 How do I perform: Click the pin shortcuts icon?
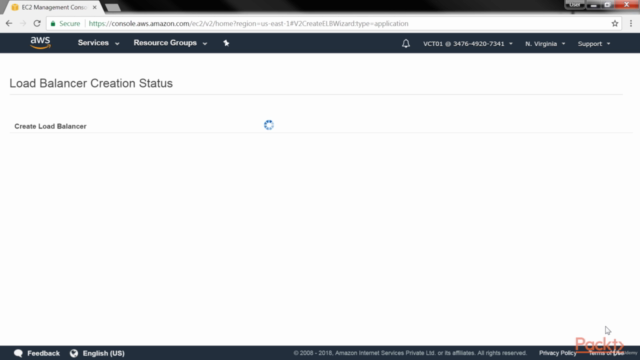(x=226, y=43)
